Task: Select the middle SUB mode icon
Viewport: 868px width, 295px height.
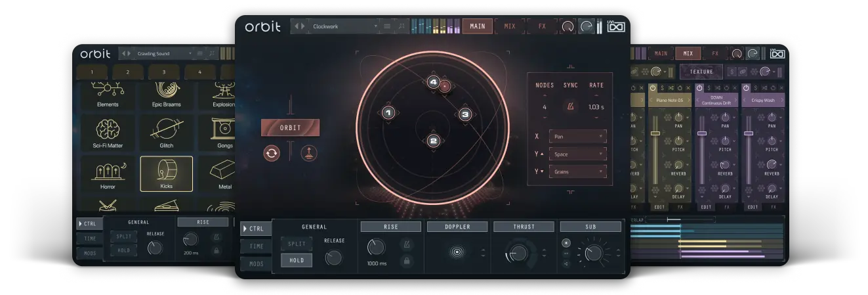Action: click(x=566, y=253)
